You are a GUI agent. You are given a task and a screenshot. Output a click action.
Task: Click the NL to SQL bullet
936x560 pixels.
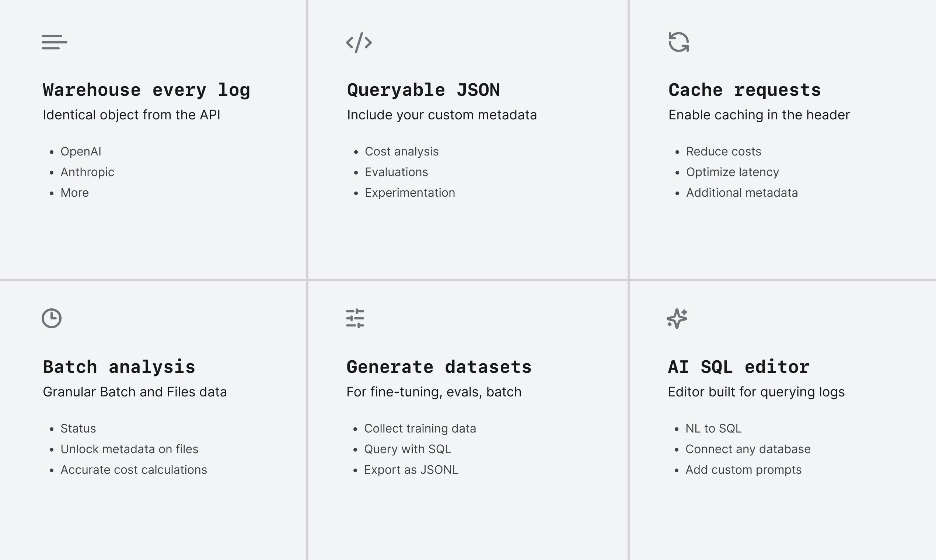713,428
